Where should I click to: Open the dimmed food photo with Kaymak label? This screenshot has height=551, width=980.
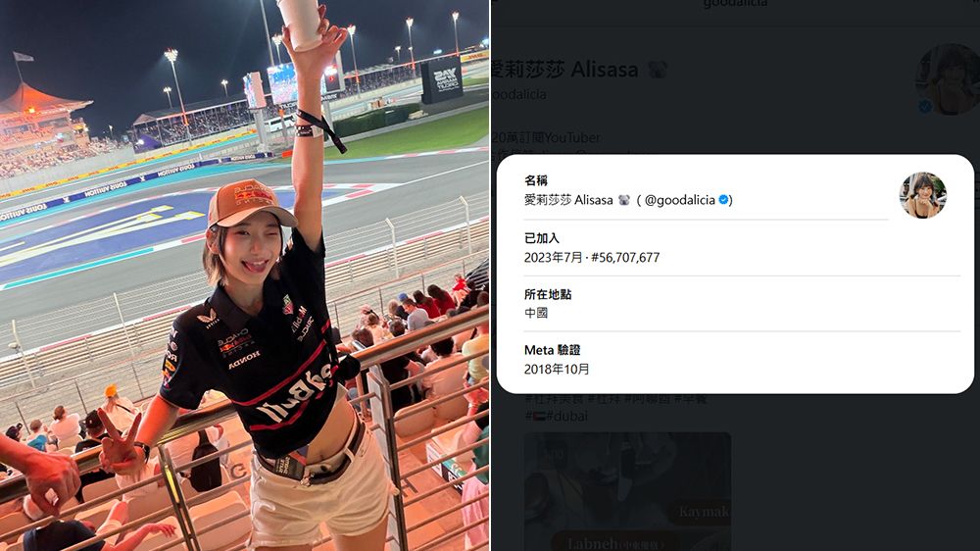627,491
